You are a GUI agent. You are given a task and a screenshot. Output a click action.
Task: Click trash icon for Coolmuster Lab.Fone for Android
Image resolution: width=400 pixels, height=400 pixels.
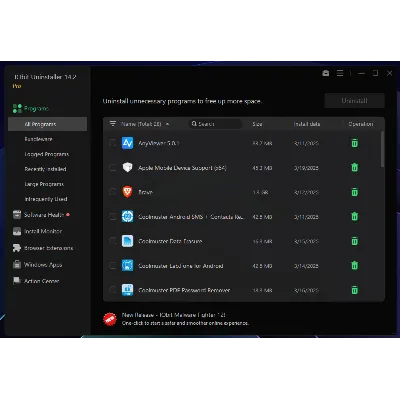coord(355,265)
